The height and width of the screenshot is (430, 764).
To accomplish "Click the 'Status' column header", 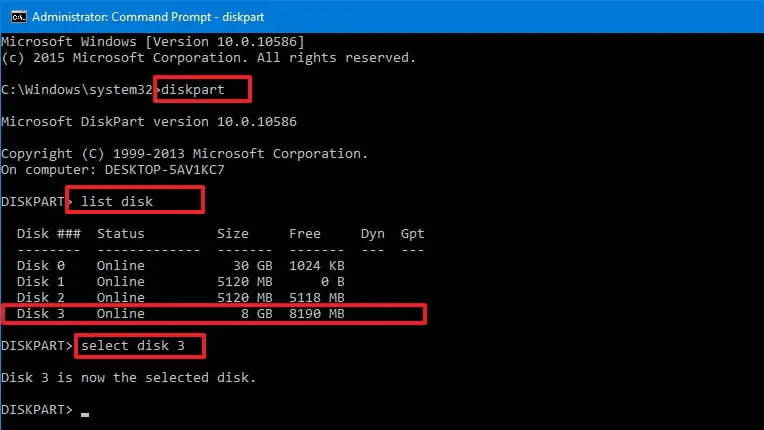I will pyautogui.click(x=121, y=234).
